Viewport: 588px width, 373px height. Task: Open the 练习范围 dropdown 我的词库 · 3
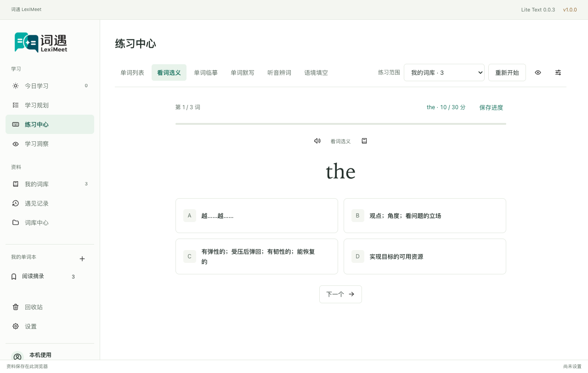(444, 72)
